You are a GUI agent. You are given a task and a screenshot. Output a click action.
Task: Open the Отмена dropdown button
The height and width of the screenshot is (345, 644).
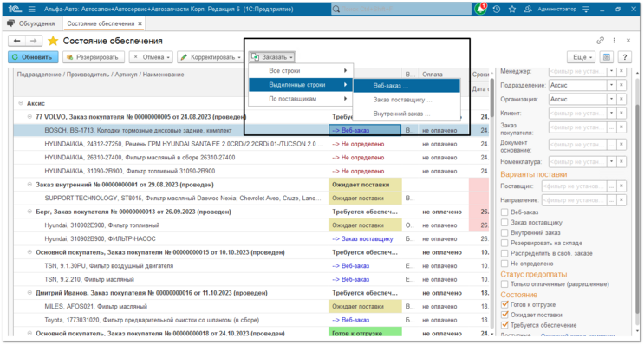pos(151,57)
